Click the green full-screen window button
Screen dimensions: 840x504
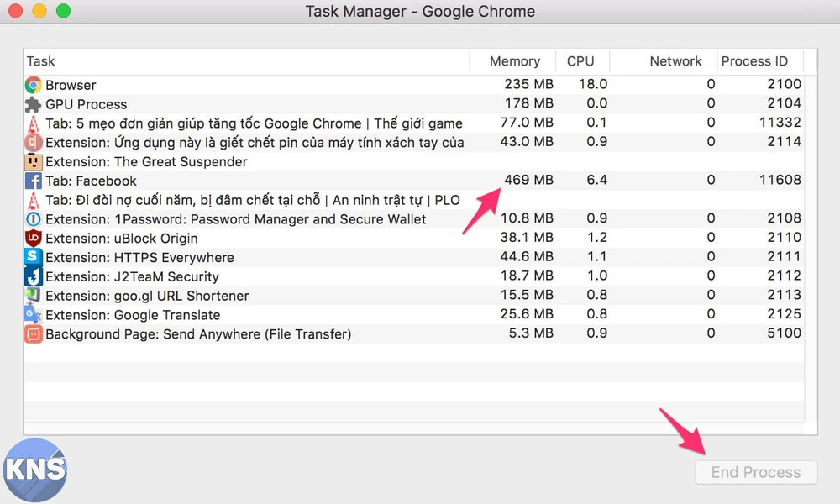point(63,12)
